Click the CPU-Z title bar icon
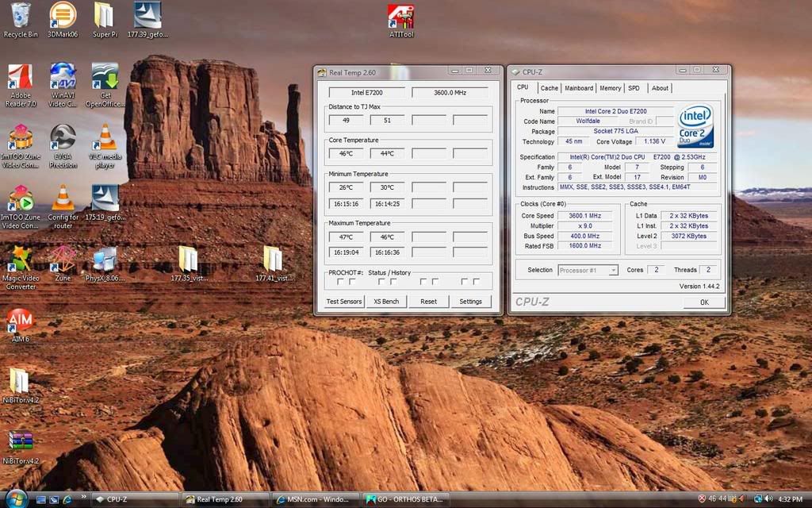 [x=515, y=72]
